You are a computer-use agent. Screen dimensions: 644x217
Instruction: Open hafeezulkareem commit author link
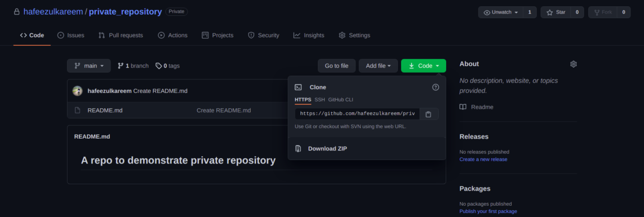click(x=110, y=91)
